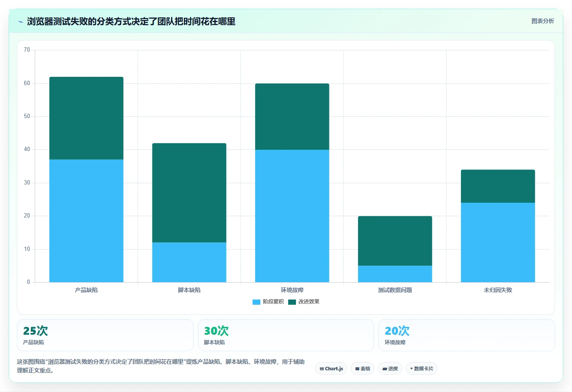Toggle the 改进效果 legend swatch
This screenshot has height=392, width=572.
[292, 302]
